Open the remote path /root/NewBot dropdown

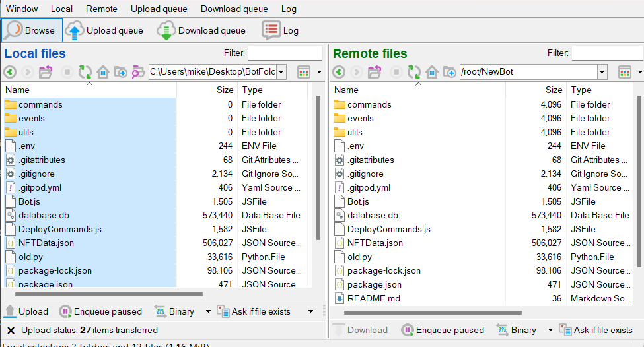602,72
